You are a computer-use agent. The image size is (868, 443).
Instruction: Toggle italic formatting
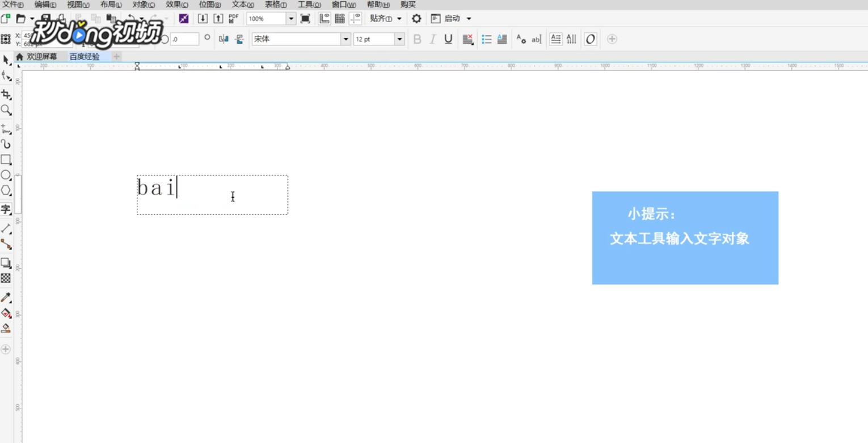432,39
